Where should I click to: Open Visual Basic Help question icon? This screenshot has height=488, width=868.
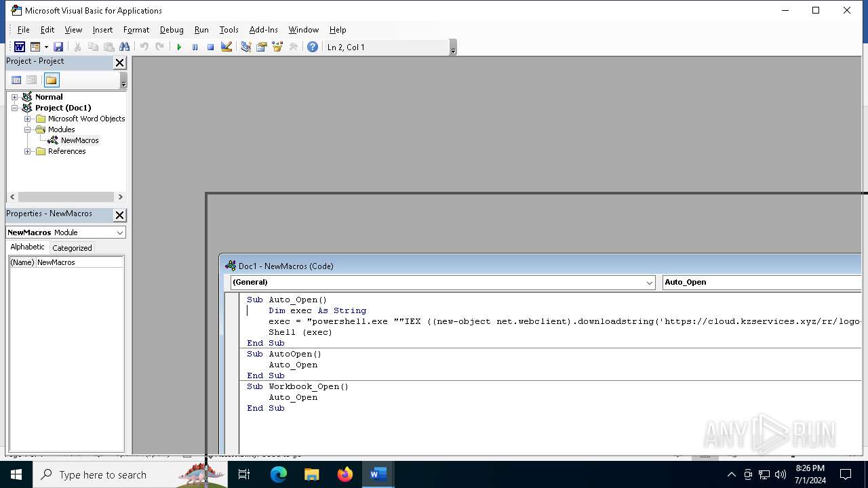(312, 47)
